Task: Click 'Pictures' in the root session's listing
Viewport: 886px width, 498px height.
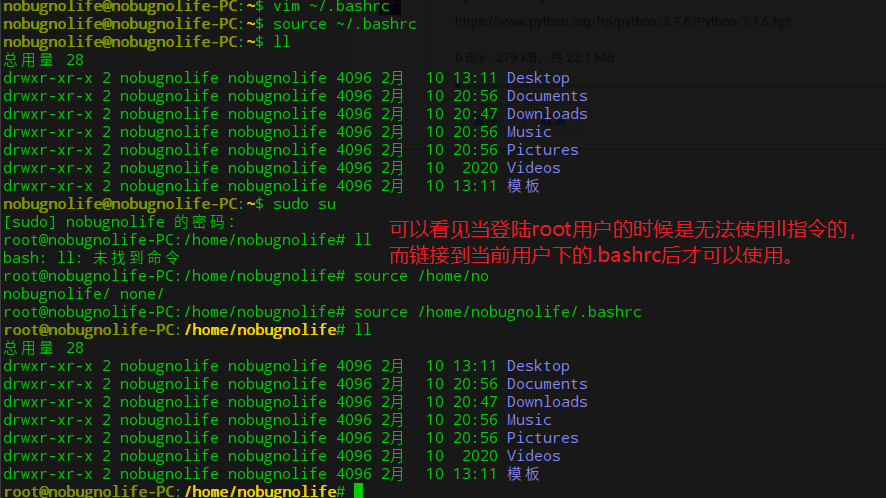Action: 542,438
